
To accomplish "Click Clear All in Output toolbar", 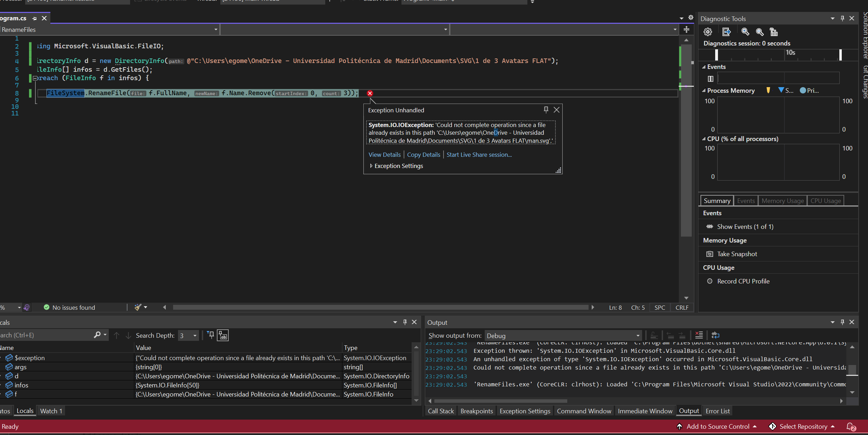I will click(699, 335).
